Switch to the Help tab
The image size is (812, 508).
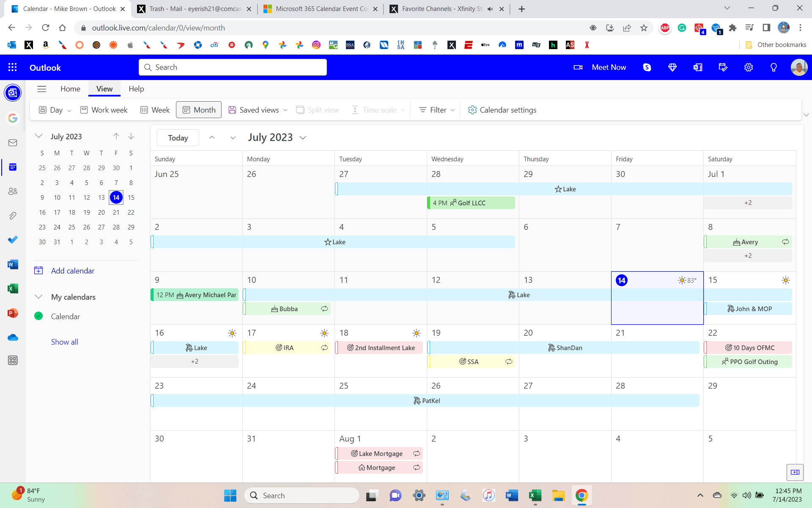(x=136, y=89)
